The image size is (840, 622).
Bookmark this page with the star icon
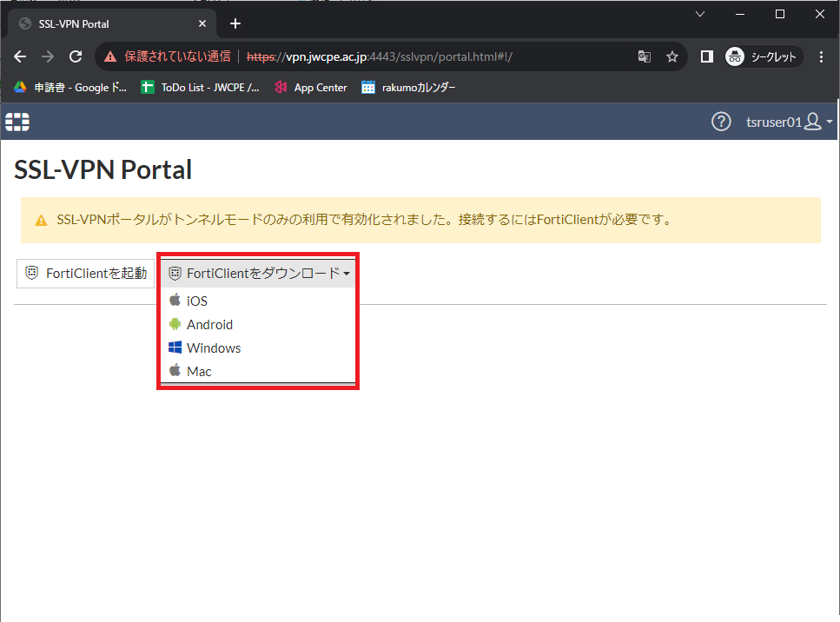point(672,56)
